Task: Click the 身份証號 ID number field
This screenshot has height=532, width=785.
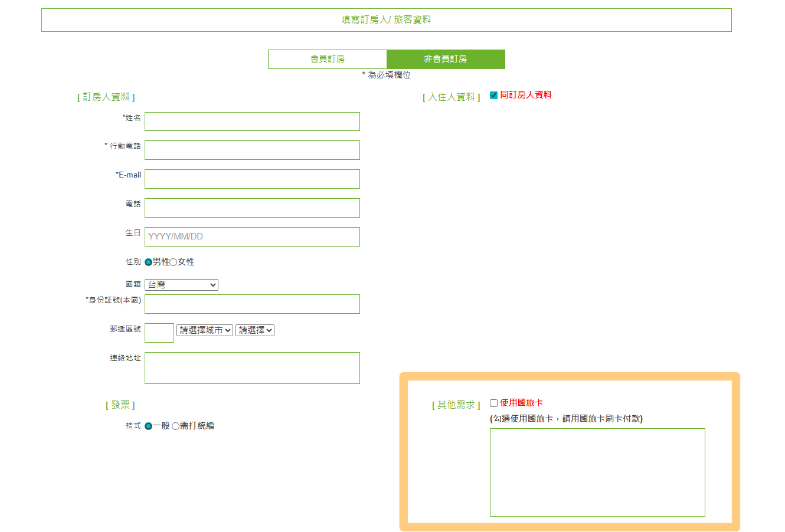Action: click(252, 304)
